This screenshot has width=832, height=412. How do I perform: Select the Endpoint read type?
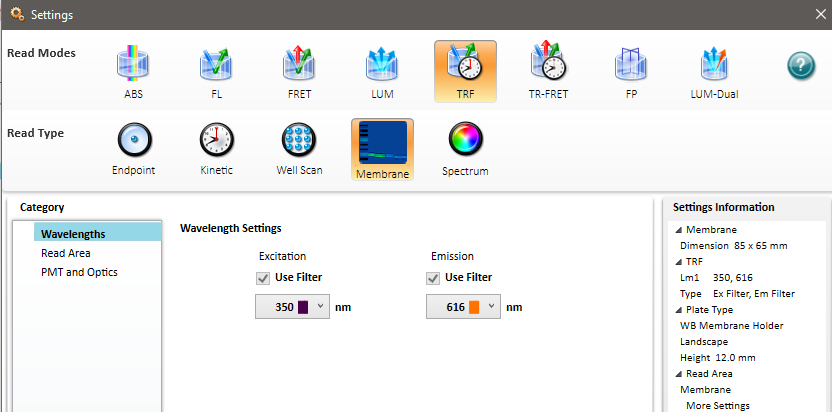(x=134, y=140)
